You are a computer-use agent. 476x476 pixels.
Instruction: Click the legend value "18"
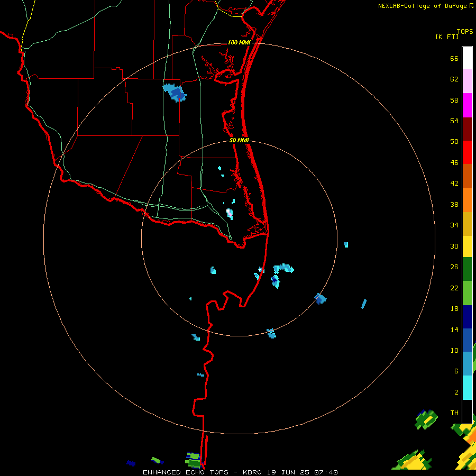tap(454, 309)
